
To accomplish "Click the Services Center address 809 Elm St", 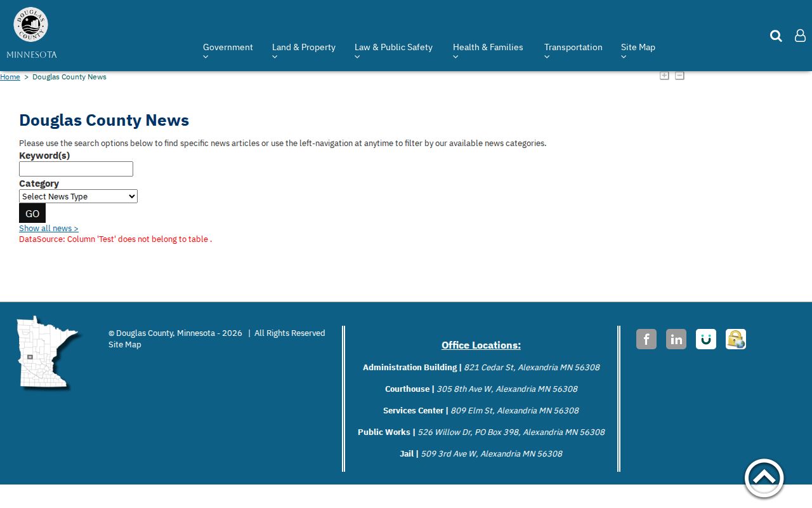I will (514, 411).
